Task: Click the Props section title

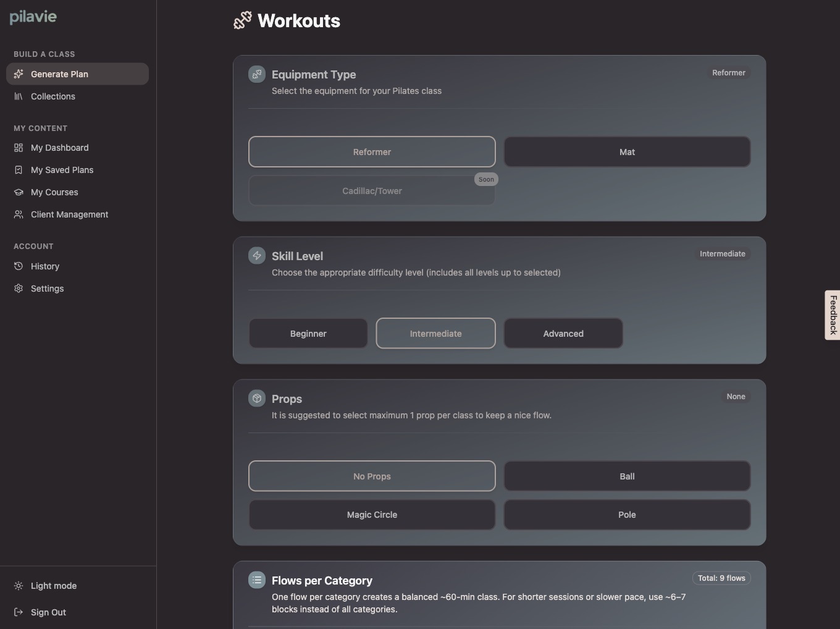Action: tap(287, 399)
